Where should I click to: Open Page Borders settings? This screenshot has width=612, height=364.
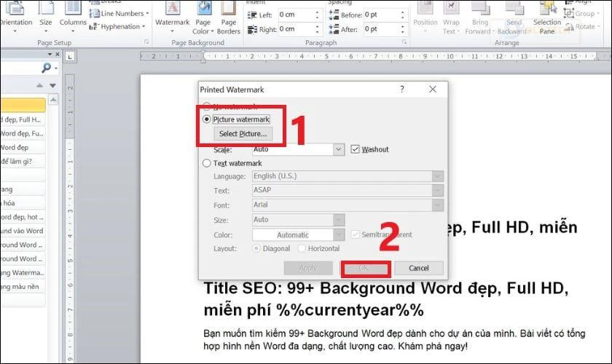pyautogui.click(x=228, y=17)
